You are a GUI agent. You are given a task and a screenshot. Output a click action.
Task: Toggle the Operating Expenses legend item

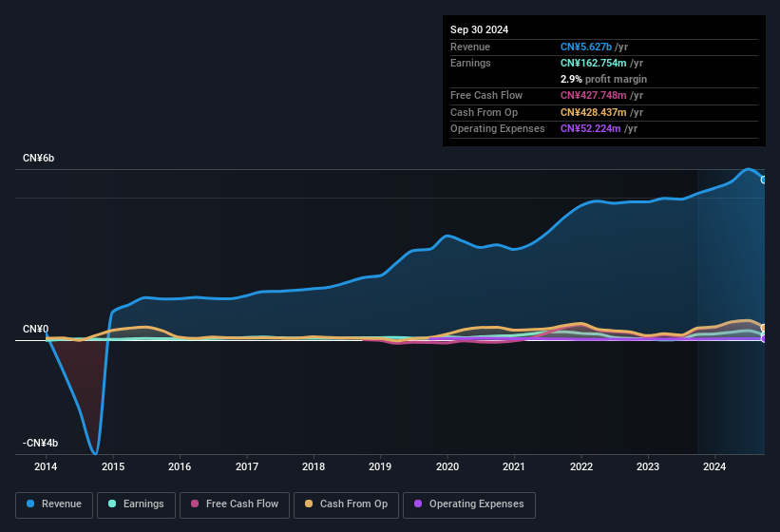tap(469, 504)
